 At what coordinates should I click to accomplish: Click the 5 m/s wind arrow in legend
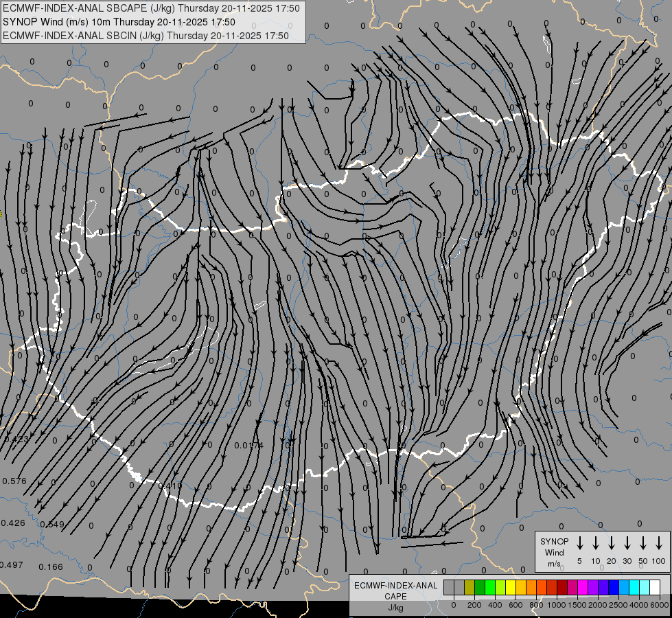pyautogui.click(x=579, y=543)
